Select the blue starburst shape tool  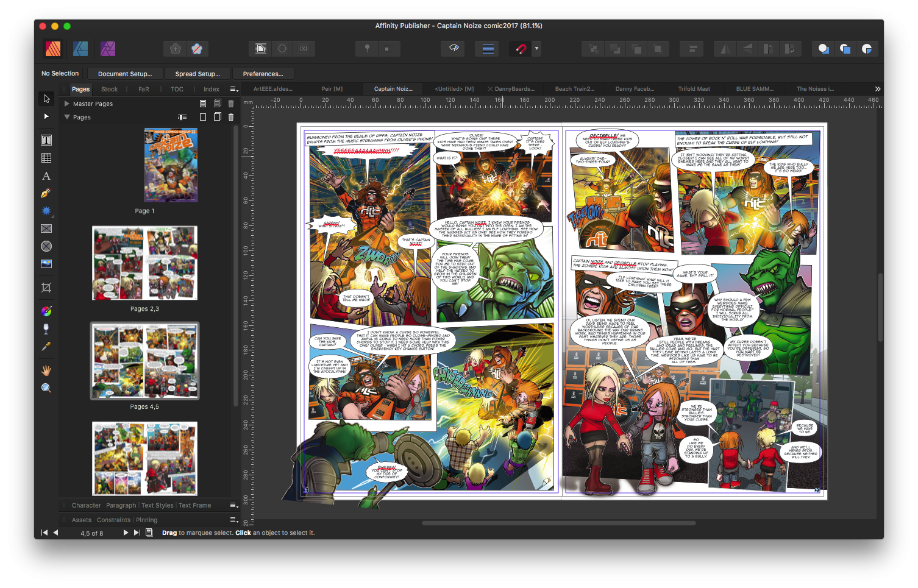click(x=46, y=211)
